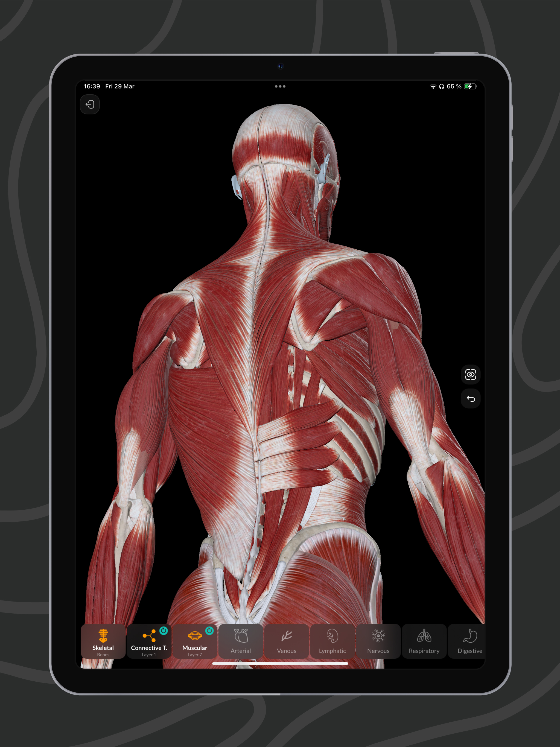Toggle the Skeletal system layer
This screenshot has height=747, width=560.
(103, 641)
